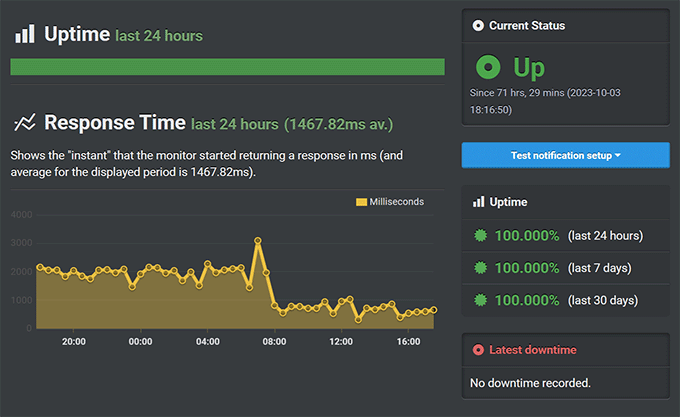Click the green badge beside last 24 hours uptime
The image size is (680, 417).
pyautogui.click(x=481, y=236)
